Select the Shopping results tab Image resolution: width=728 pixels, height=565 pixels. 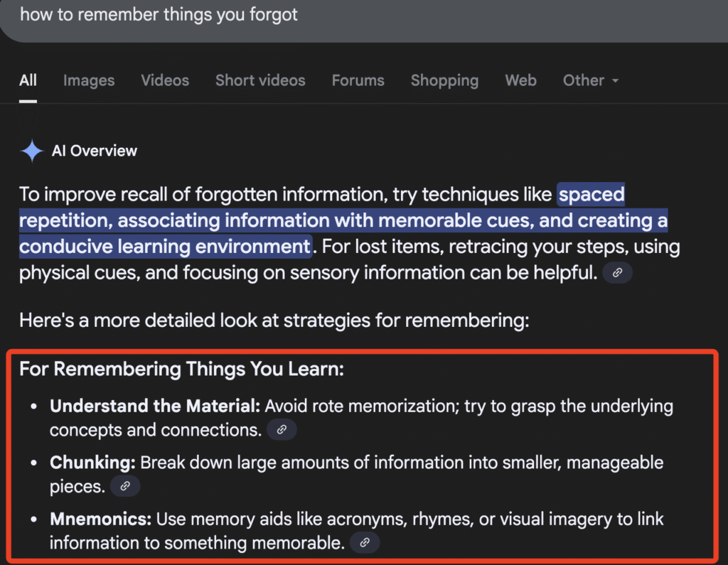pyautogui.click(x=444, y=80)
